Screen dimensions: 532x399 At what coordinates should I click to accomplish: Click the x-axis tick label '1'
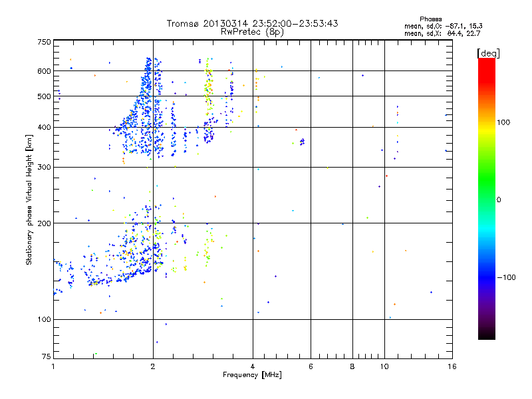(53, 366)
